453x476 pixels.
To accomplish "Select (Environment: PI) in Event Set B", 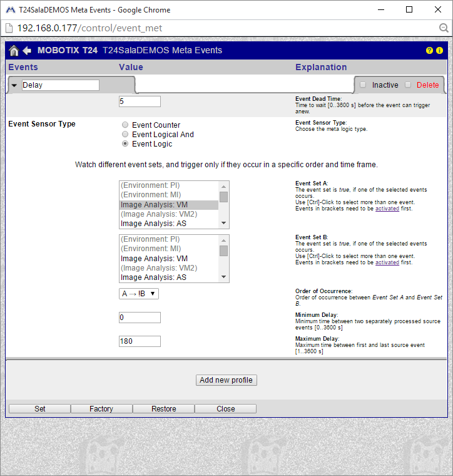I will pyautogui.click(x=169, y=239).
